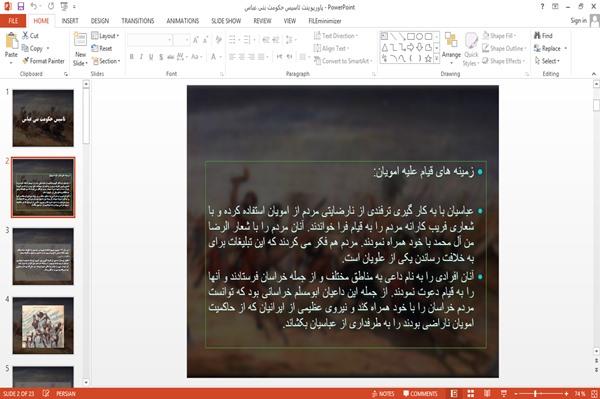Image resolution: width=600 pixels, height=399 pixels.
Task: Open PowerPoint Help question mark
Action: click(542, 7)
